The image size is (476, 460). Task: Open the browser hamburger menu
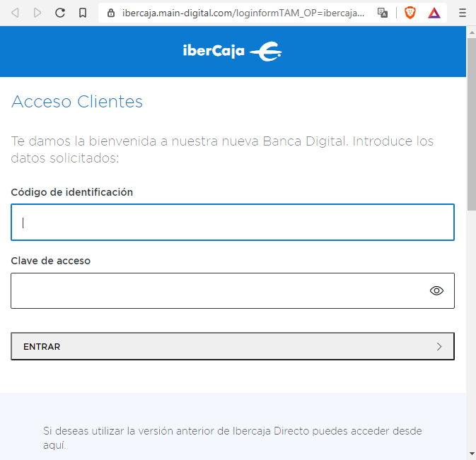coord(462,13)
